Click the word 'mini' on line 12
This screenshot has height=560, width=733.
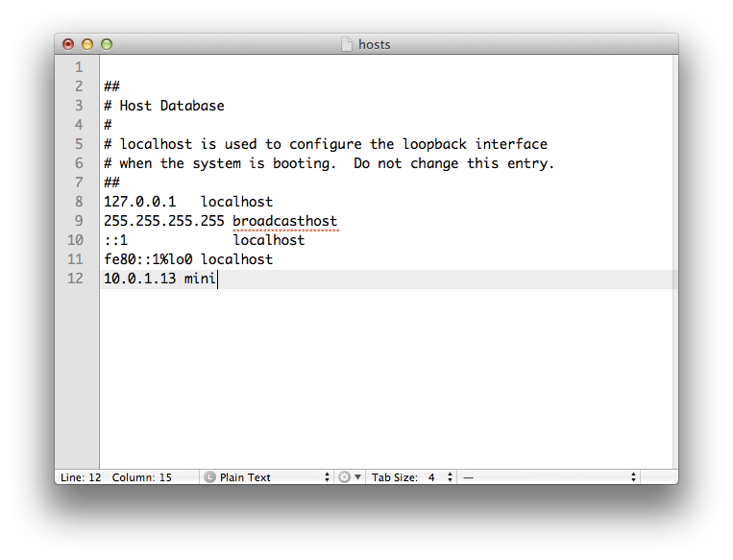[x=200, y=279]
